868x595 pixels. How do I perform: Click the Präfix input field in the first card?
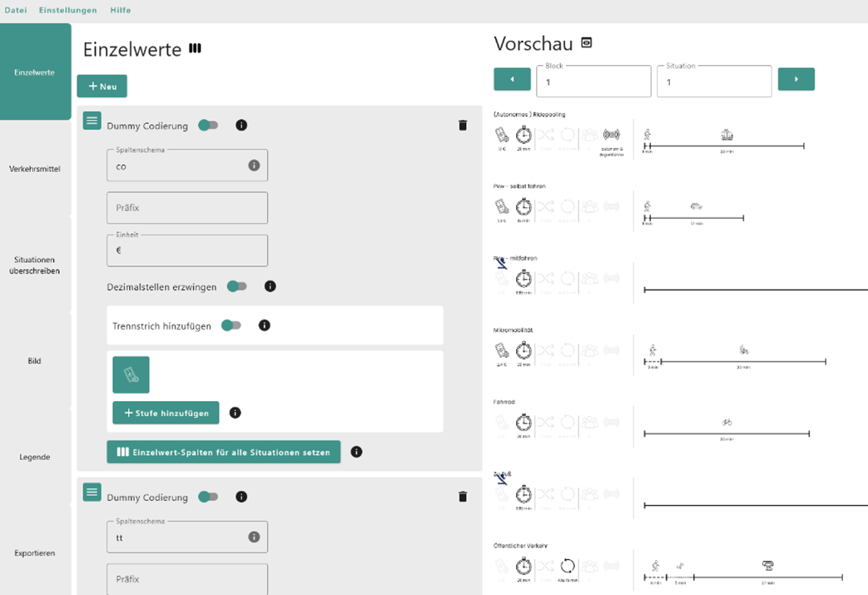(187, 207)
